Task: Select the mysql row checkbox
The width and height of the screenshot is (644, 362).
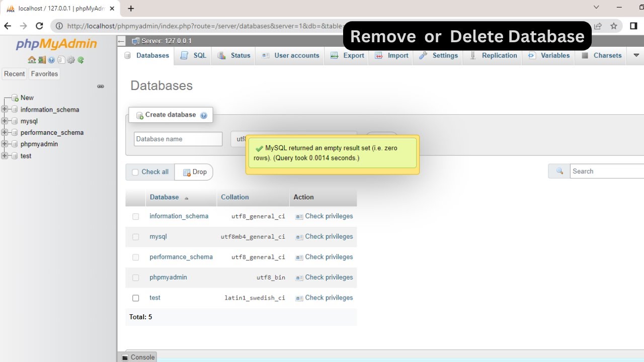Action: click(x=135, y=237)
